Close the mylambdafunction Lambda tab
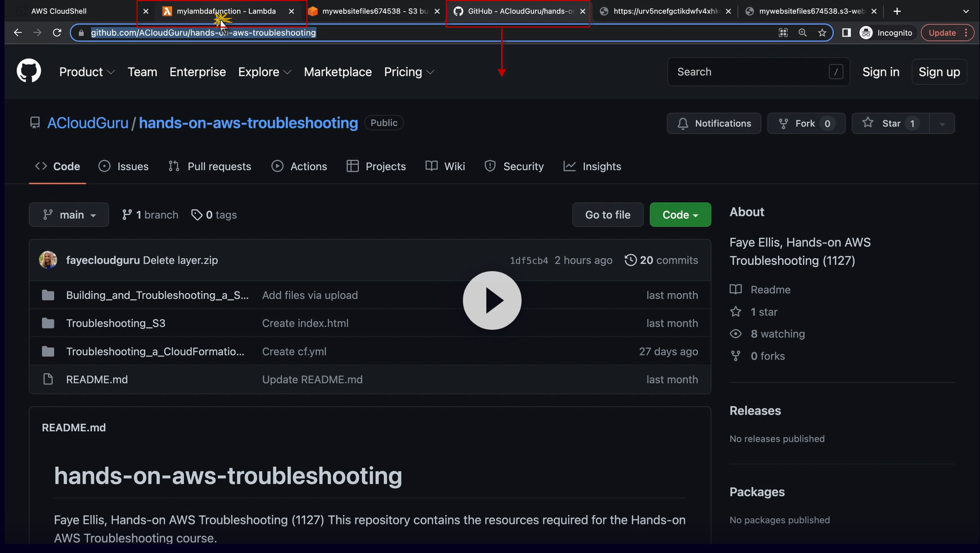The image size is (980, 553). (x=291, y=11)
